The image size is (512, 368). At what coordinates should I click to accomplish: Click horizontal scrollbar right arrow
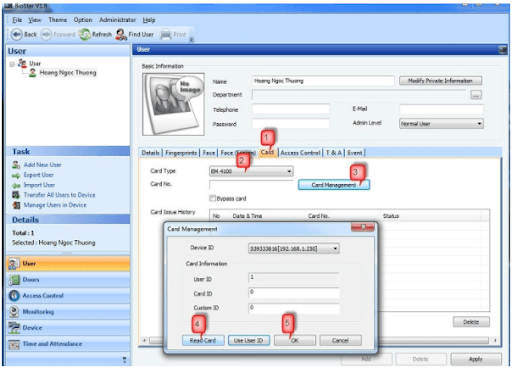(x=495, y=340)
